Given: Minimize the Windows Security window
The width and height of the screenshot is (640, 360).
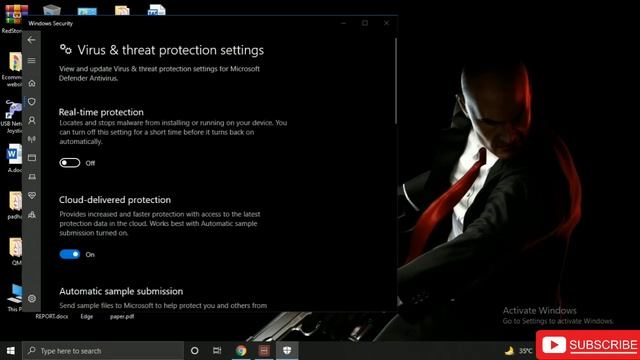Looking at the screenshot, I should pos(344,23).
